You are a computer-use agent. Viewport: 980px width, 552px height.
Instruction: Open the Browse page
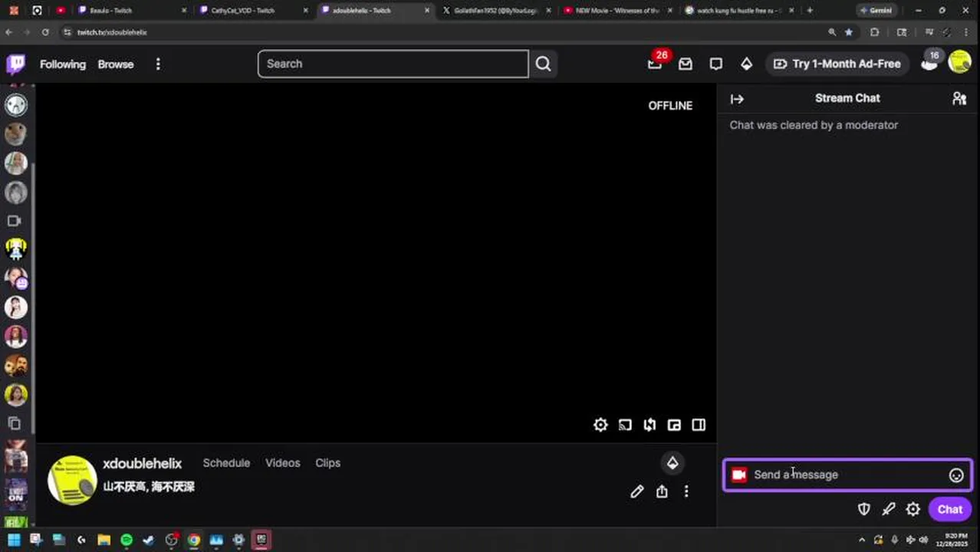point(116,64)
